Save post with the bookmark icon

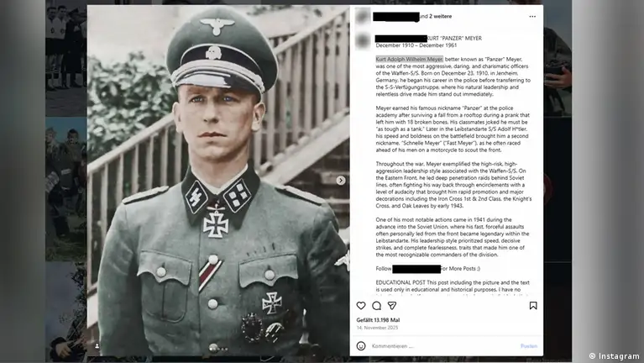point(533,306)
